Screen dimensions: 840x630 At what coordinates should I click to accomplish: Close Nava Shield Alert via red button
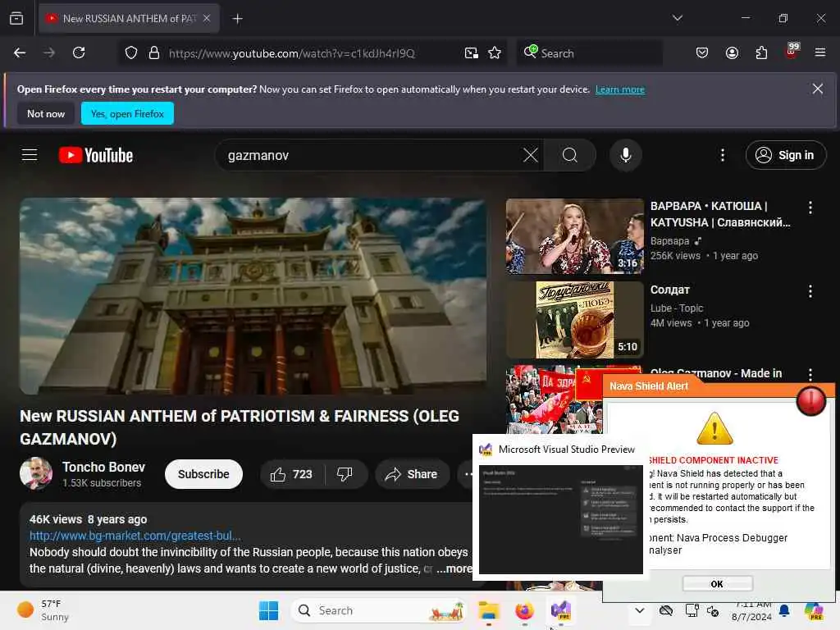(810, 400)
